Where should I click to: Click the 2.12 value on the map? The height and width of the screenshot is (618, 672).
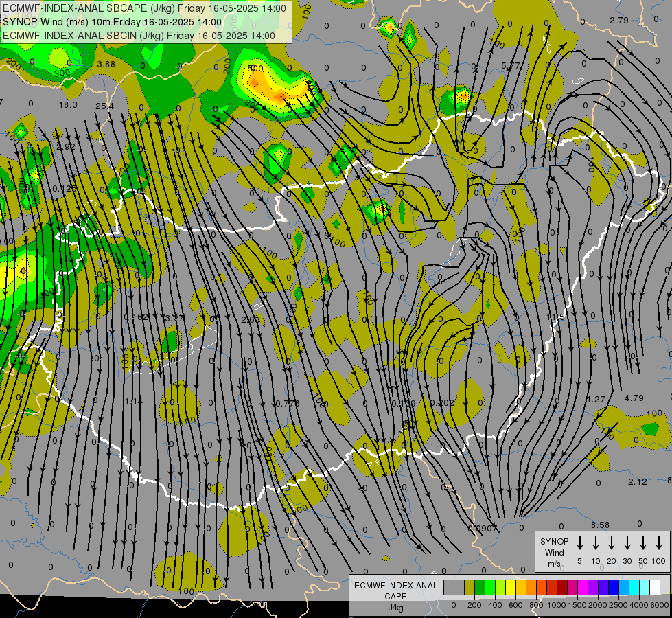pos(637,482)
